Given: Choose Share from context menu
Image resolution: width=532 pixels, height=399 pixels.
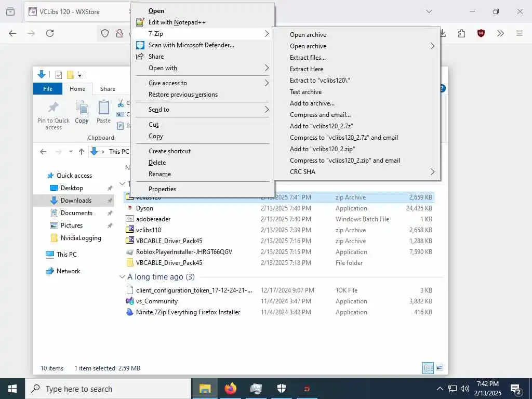Looking at the screenshot, I should click(203, 57).
